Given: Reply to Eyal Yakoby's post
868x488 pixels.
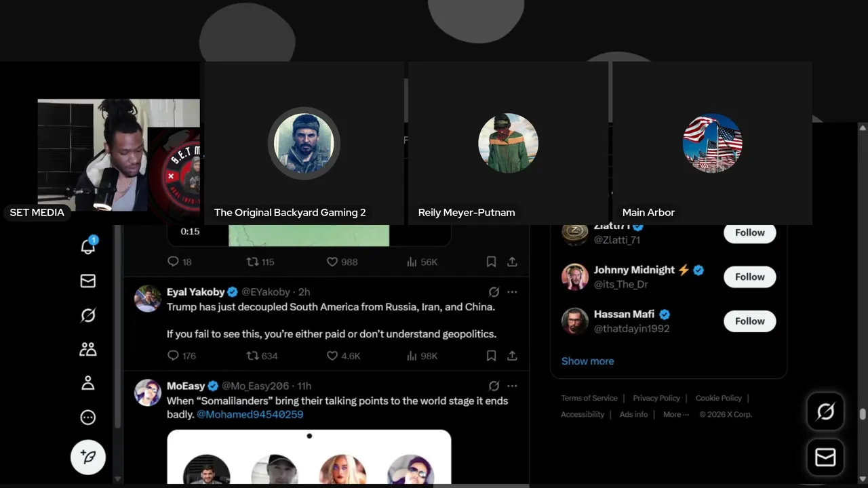Looking at the screenshot, I should pyautogui.click(x=181, y=355).
